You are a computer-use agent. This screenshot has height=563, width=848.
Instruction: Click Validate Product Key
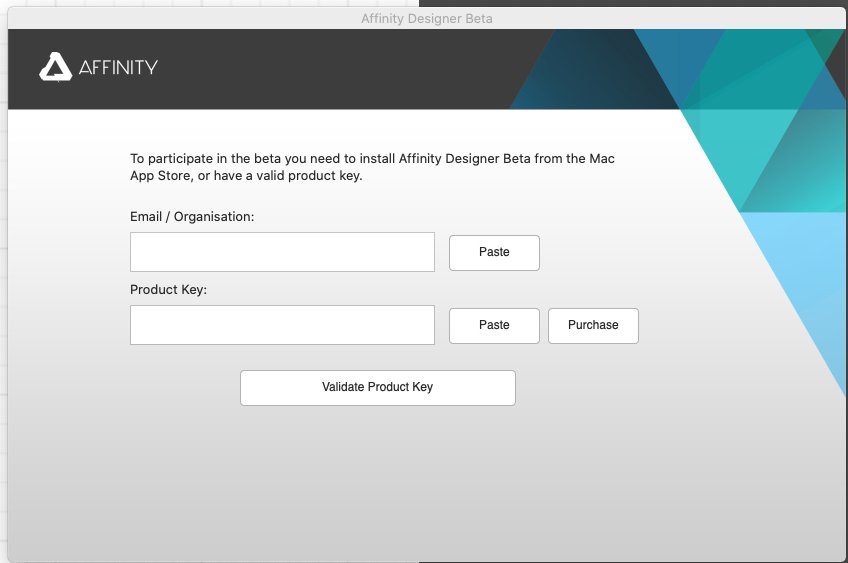tap(377, 388)
